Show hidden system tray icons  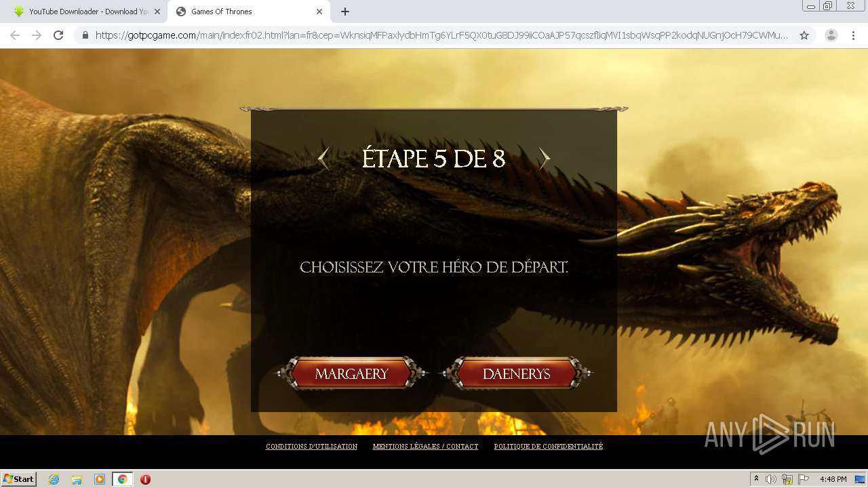tap(756, 479)
